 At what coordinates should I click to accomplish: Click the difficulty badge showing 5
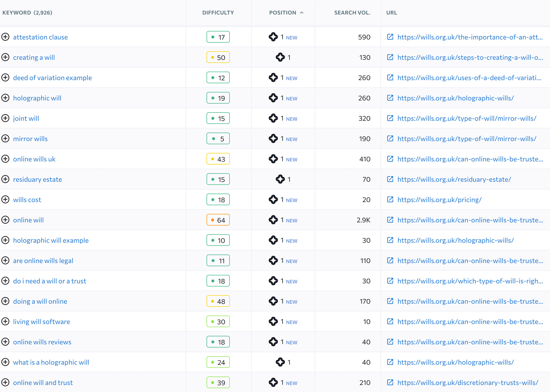[218, 139]
